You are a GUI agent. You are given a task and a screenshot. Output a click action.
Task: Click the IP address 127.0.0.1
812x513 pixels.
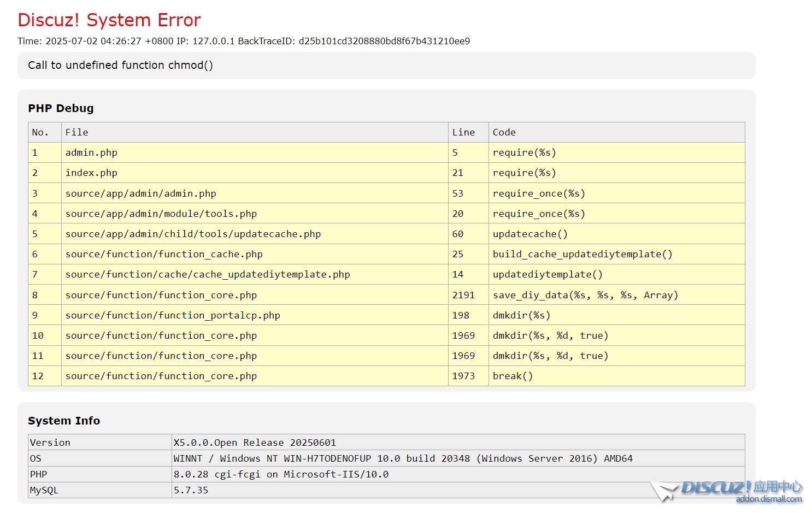[x=213, y=41]
